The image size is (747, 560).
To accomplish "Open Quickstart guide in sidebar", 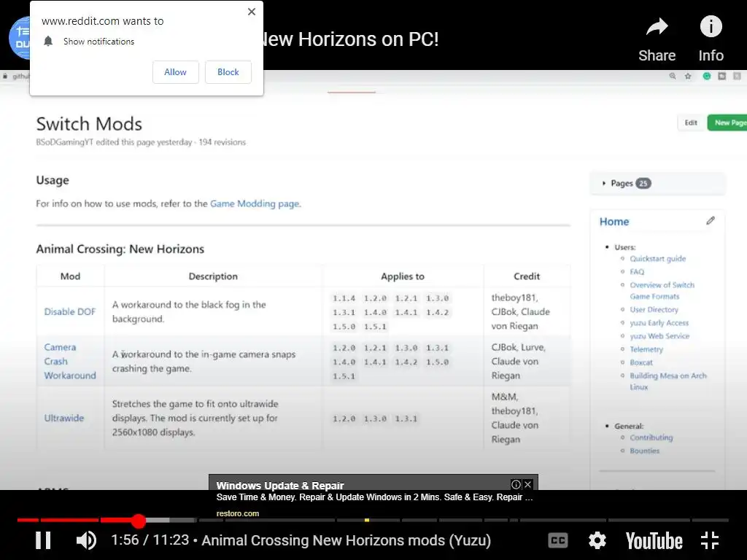I will coord(658,259).
